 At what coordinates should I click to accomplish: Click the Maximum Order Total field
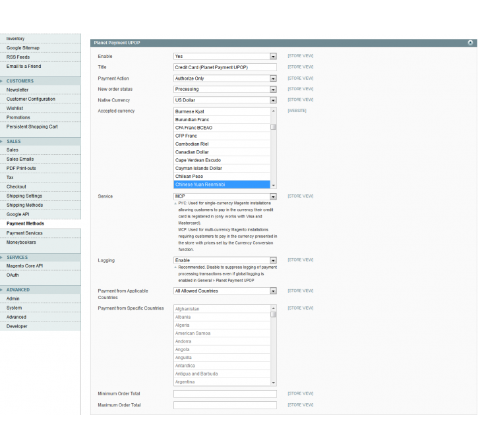click(225, 405)
